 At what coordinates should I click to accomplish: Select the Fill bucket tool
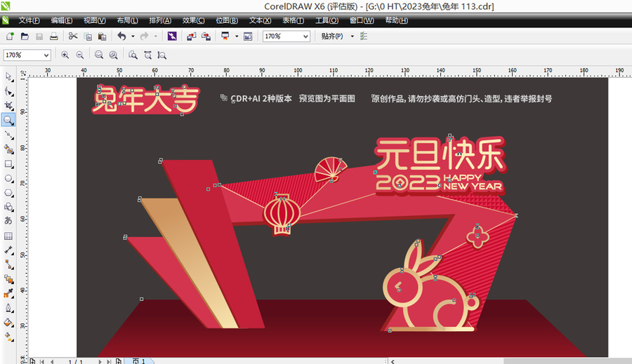point(8,323)
